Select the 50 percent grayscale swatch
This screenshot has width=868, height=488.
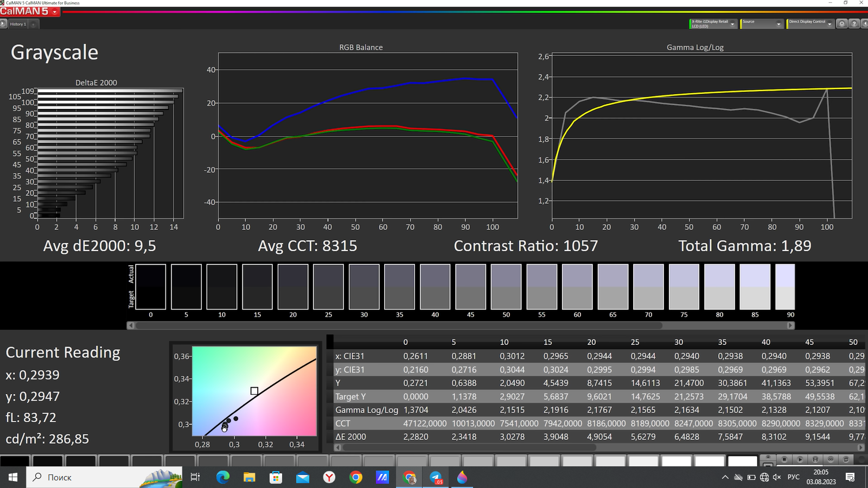pyautogui.click(x=506, y=286)
